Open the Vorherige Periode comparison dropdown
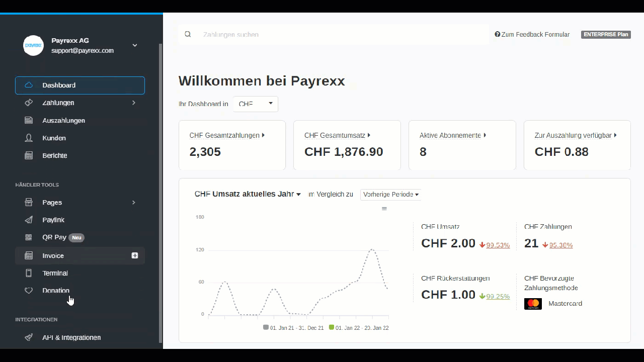 (x=391, y=195)
